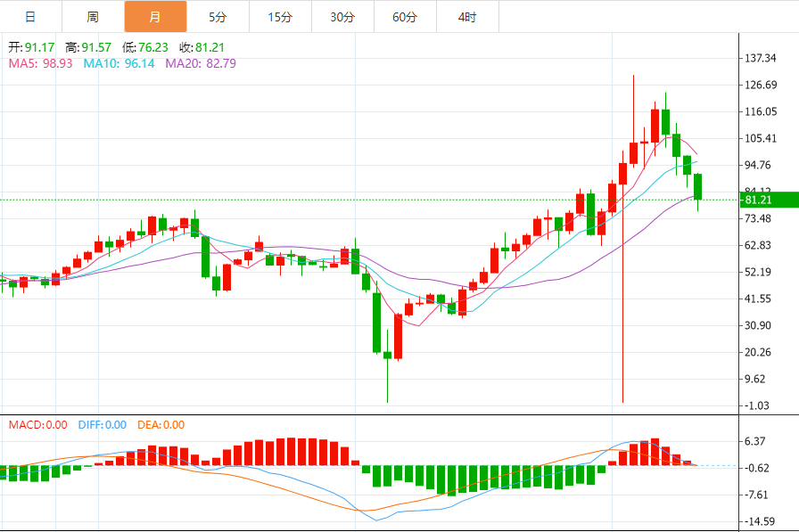The width and height of the screenshot is (799, 532).
Task: Click the MA10: 96.14 indicator label
Action: point(119,63)
